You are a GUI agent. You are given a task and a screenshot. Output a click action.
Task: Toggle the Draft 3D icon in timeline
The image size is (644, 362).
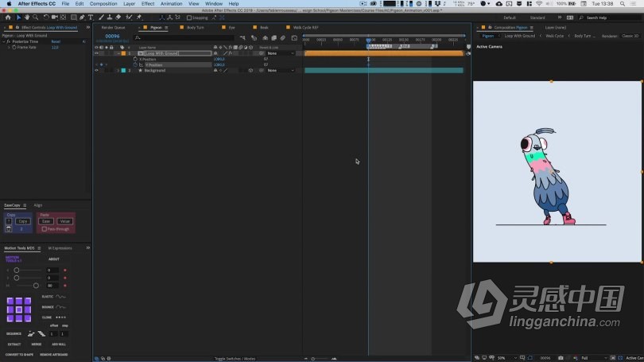pyautogui.click(x=254, y=38)
